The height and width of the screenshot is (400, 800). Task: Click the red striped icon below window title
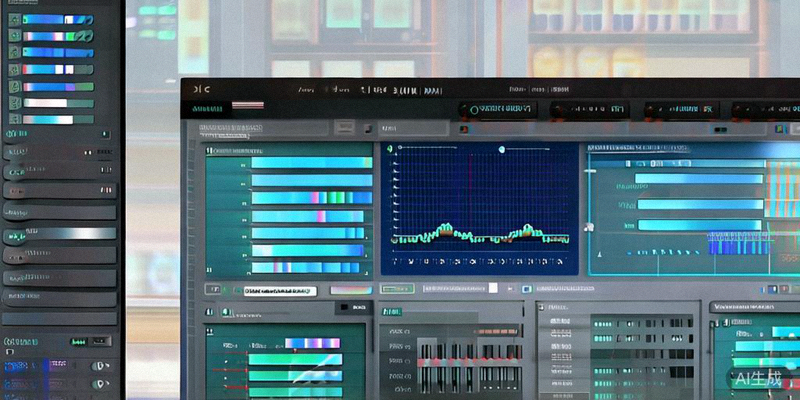click(248, 105)
